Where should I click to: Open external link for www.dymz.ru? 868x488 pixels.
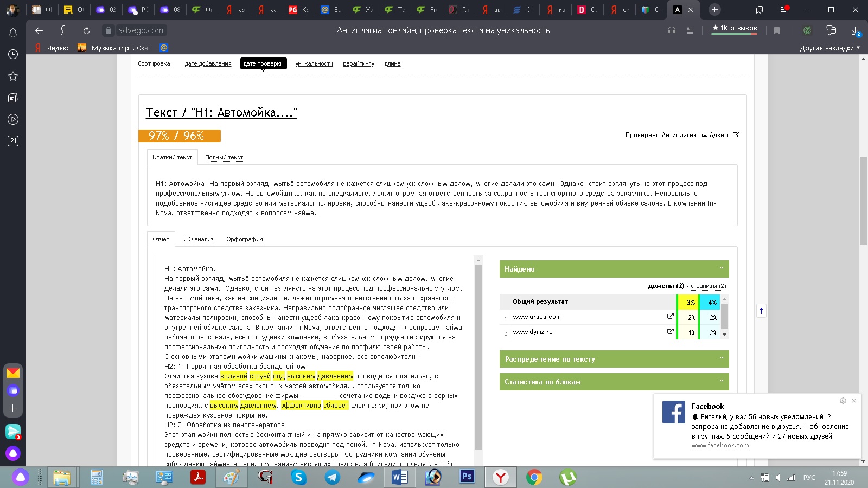[x=670, y=332]
